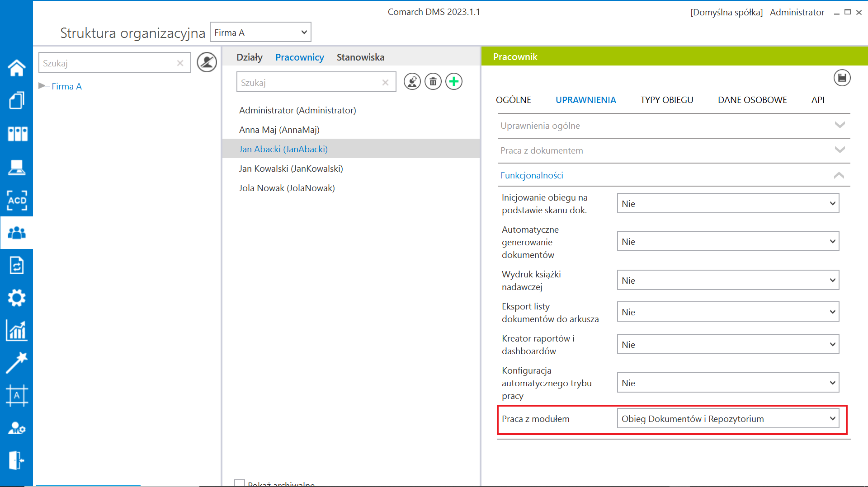Click the employee search field

(310, 83)
